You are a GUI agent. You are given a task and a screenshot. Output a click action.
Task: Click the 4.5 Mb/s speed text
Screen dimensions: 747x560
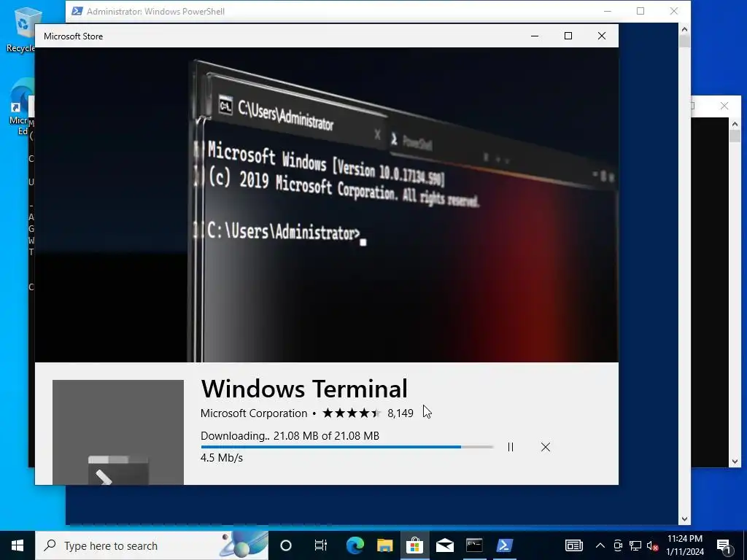222,458
